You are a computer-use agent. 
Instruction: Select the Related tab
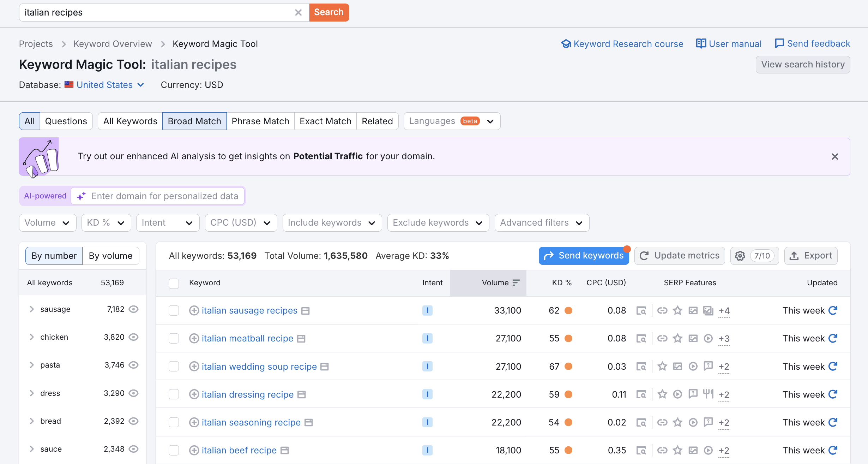tap(377, 121)
